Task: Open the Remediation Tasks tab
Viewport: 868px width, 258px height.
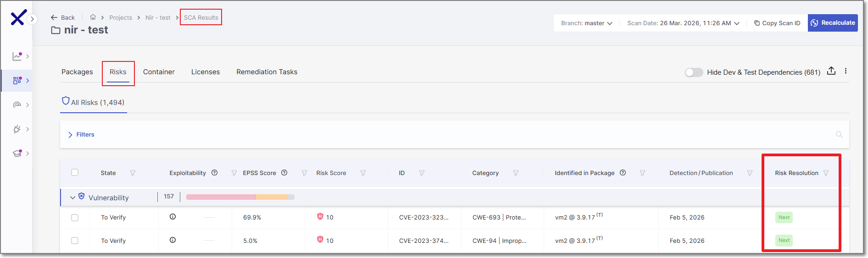Action: [267, 72]
